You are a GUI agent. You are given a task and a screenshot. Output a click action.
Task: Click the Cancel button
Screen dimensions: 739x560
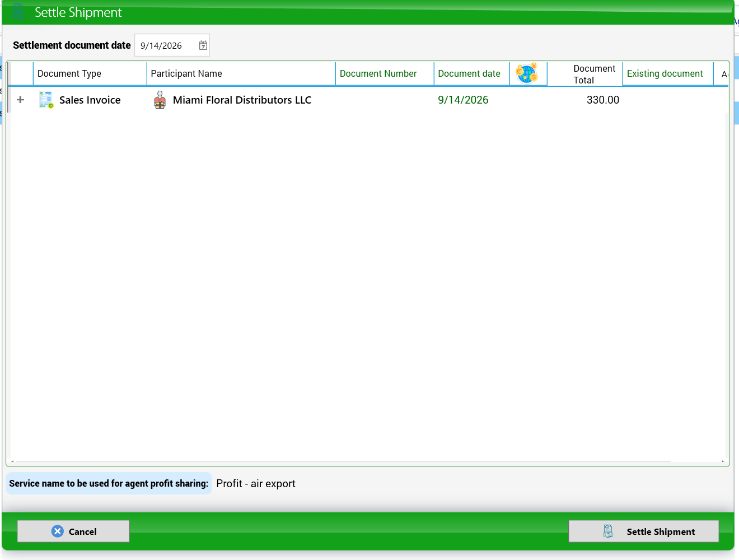73,531
